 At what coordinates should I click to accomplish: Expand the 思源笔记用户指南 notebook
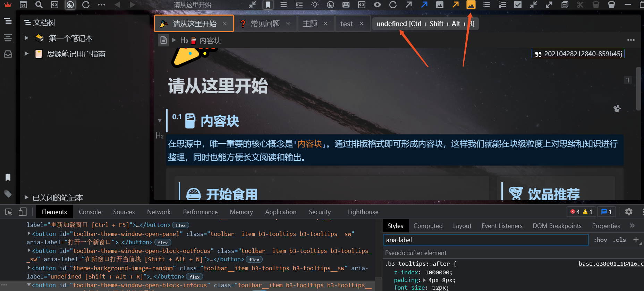(x=26, y=54)
